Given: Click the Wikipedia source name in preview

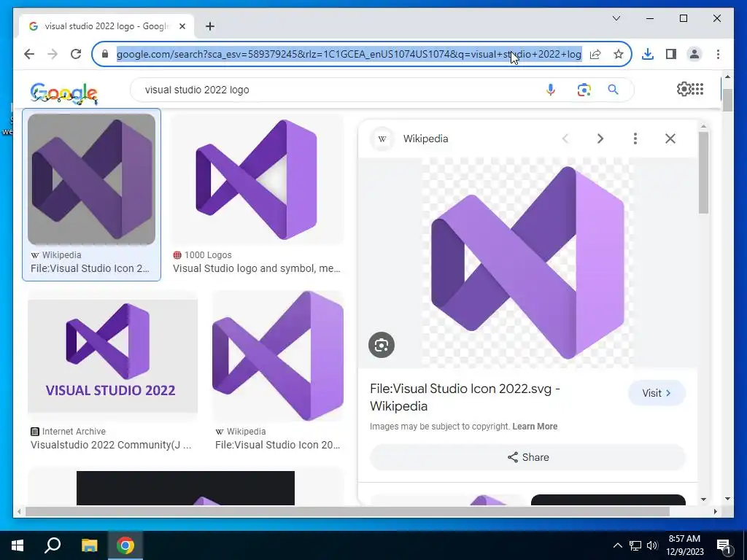Looking at the screenshot, I should (x=425, y=139).
